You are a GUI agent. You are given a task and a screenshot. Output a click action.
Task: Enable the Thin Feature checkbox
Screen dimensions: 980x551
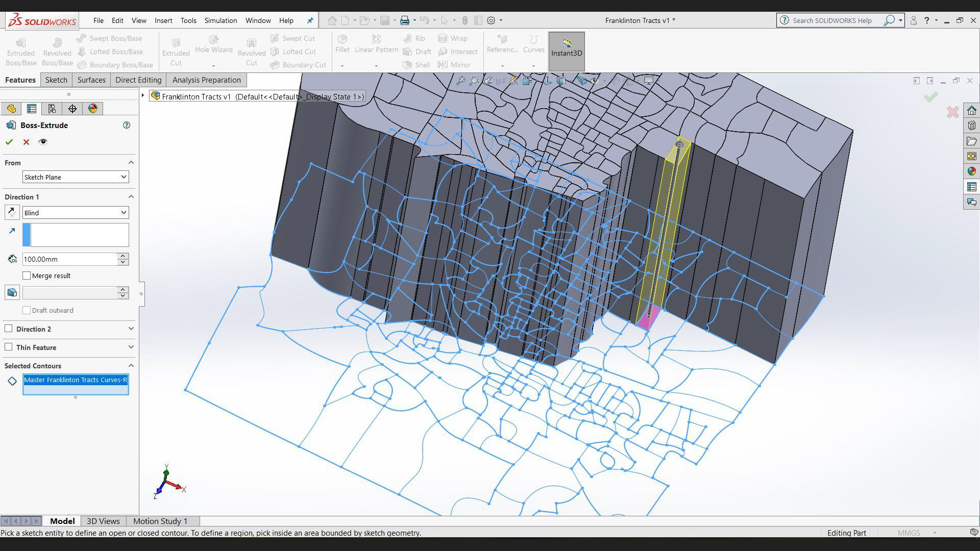pyautogui.click(x=9, y=347)
